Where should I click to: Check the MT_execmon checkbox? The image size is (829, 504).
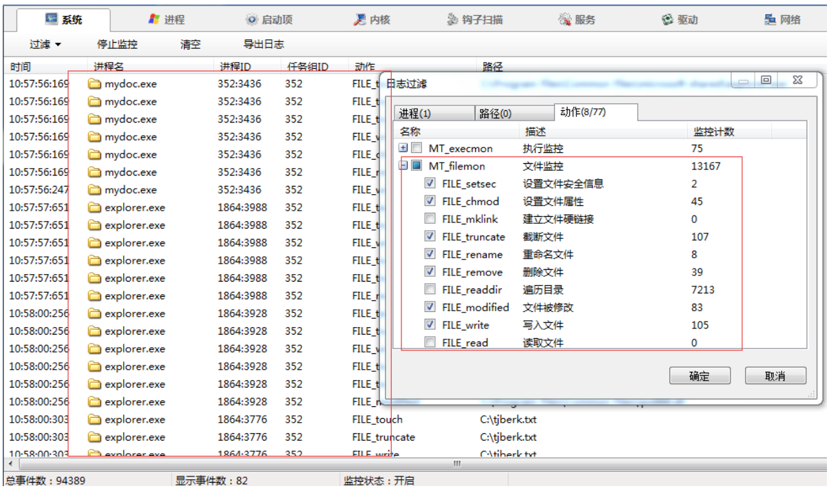[x=417, y=148]
